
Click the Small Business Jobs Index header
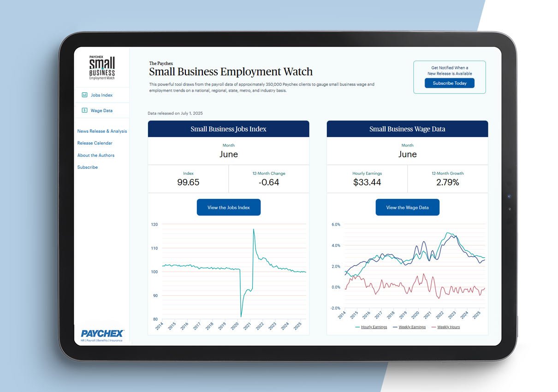229,129
